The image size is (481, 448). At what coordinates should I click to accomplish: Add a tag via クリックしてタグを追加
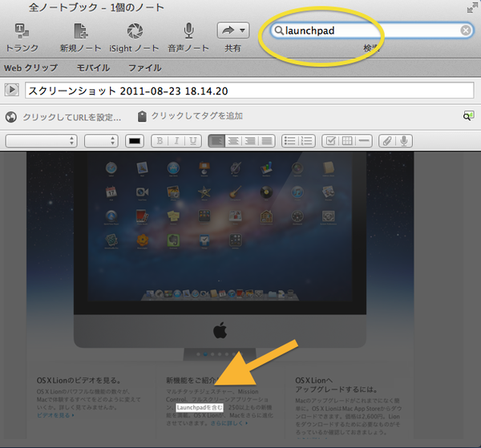[x=197, y=116]
